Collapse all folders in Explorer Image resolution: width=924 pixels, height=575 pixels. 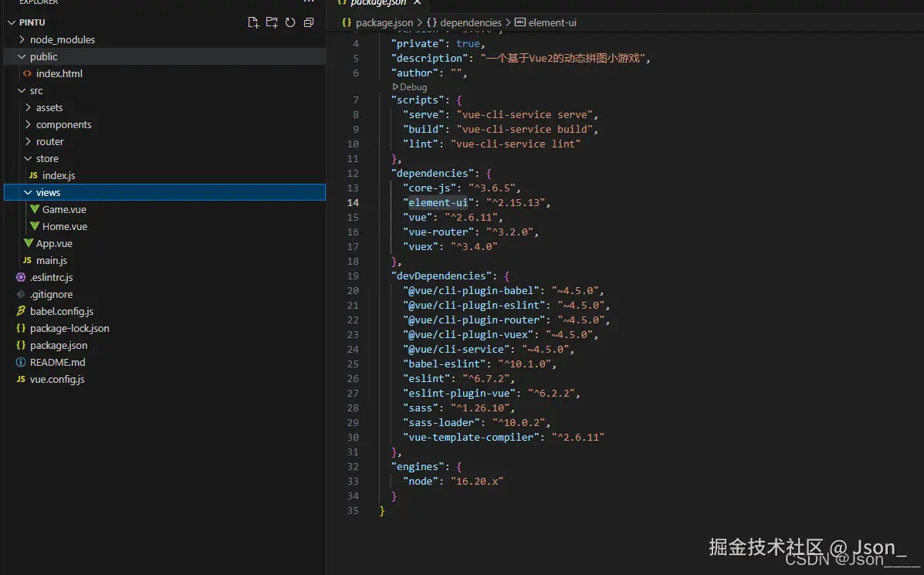[309, 22]
